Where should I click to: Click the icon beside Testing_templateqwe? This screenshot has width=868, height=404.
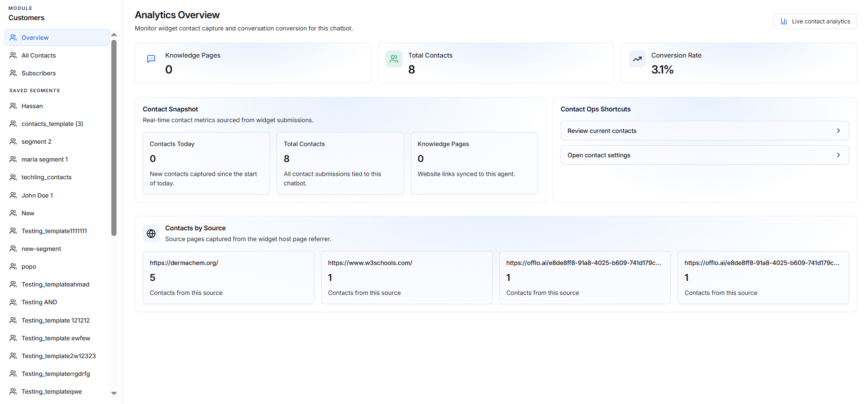click(x=13, y=391)
